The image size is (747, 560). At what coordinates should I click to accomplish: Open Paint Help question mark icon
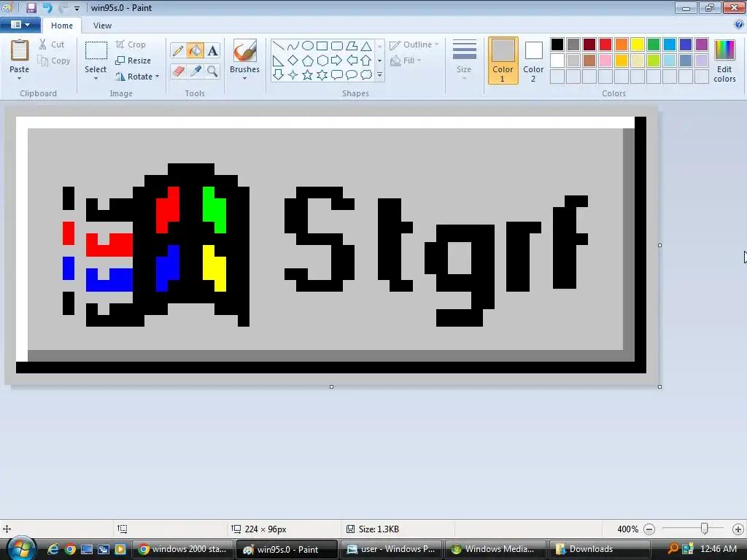point(739,25)
